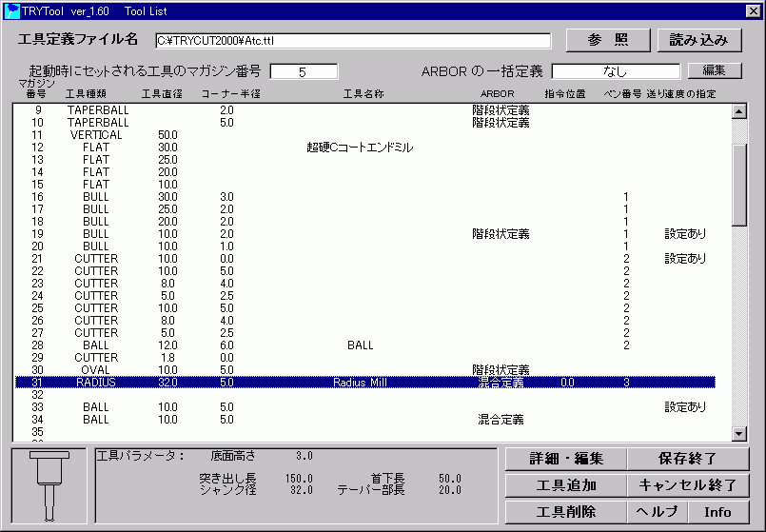
Task: Select magazine row 15 FLAT 10.0
Action: pyautogui.click(x=365, y=185)
